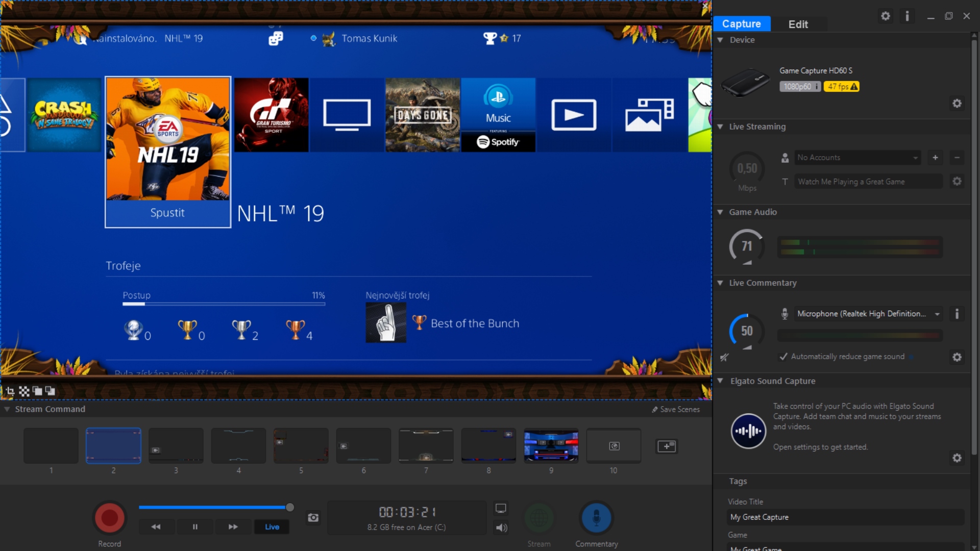Switch playback to Live

(272, 527)
